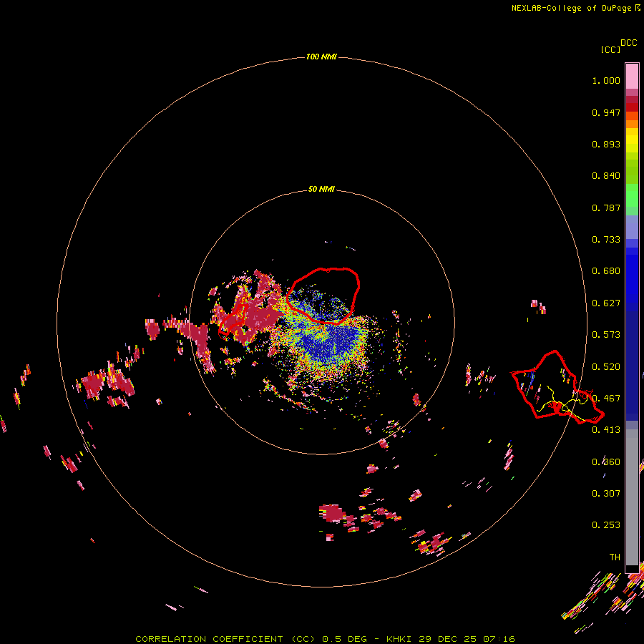
Task: Click the 0.680 scale value
Action: click(606, 271)
